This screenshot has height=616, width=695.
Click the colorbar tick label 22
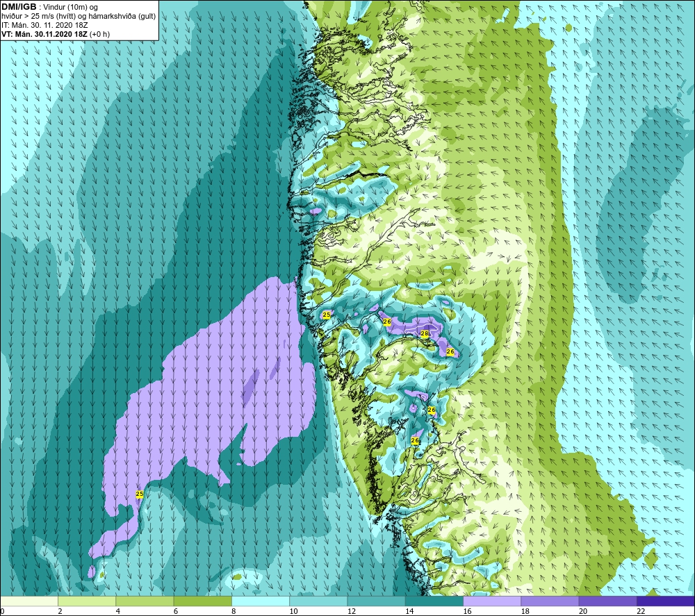click(x=641, y=611)
